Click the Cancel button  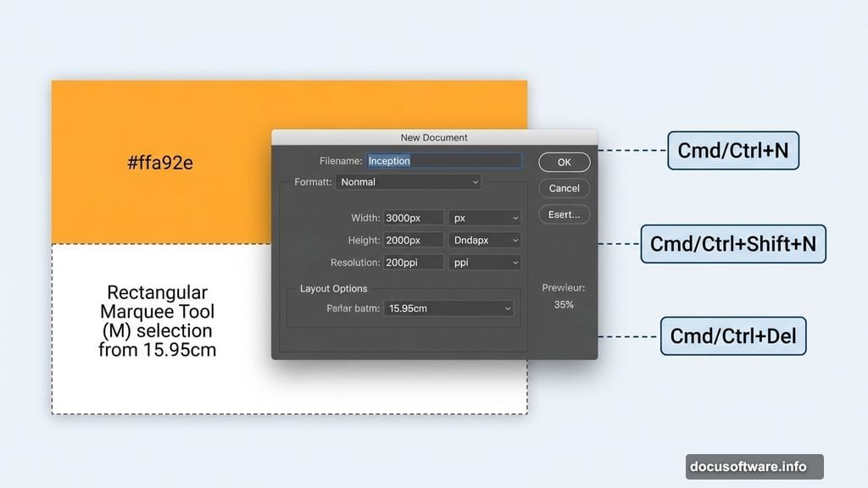(564, 187)
